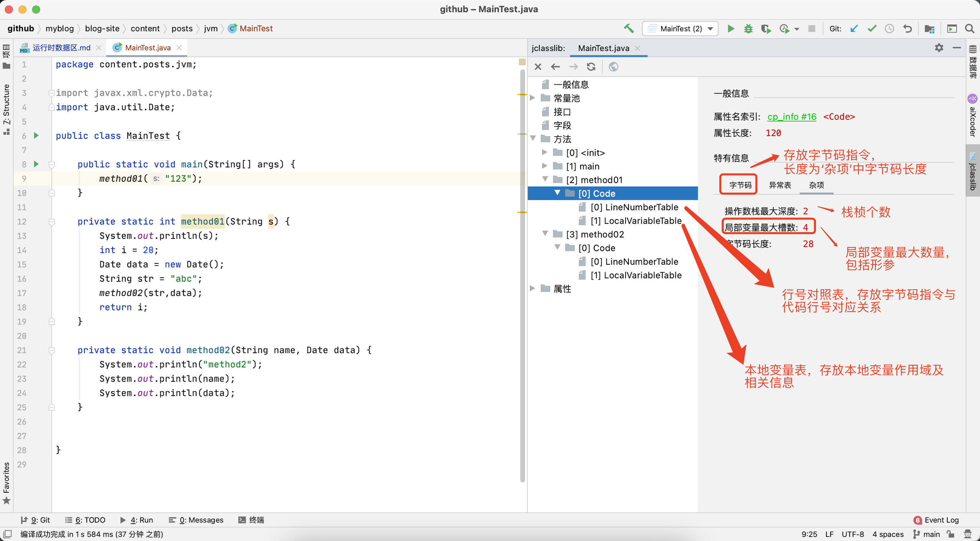980x541 pixels.
Task: Minimize the jclasslib tool window
Action: pos(957,48)
